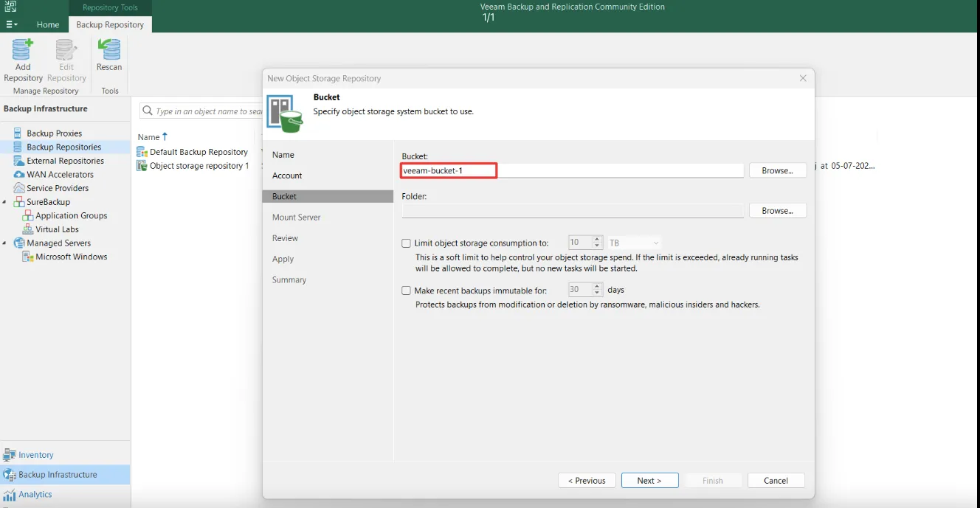Viewport: 980px width, 508px height.
Task: Click the Virtual Labs icon
Action: (x=27, y=229)
